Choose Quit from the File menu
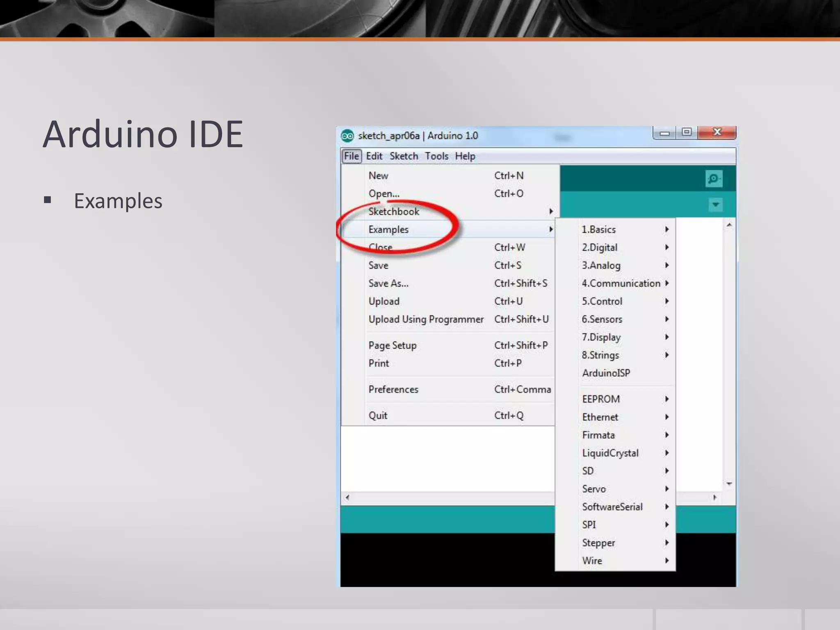The image size is (840, 630). pos(448,415)
